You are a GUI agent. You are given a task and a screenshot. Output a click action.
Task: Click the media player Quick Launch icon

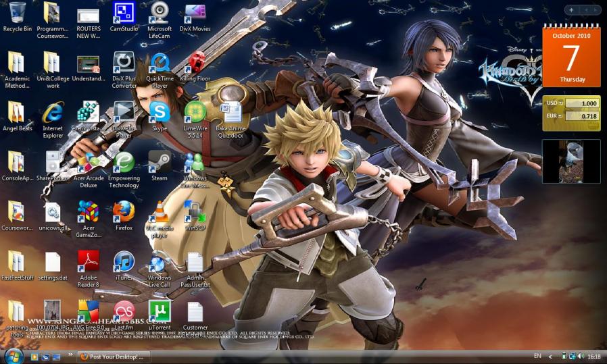tap(34, 357)
